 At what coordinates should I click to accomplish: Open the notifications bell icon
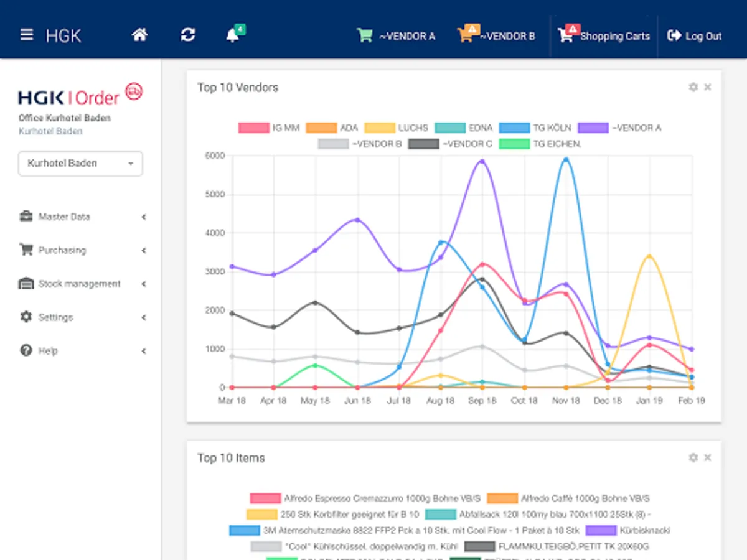coord(233,35)
